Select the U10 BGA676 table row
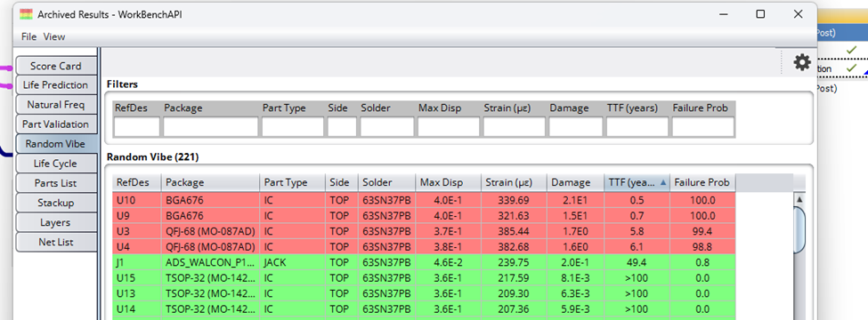 tap(424, 199)
